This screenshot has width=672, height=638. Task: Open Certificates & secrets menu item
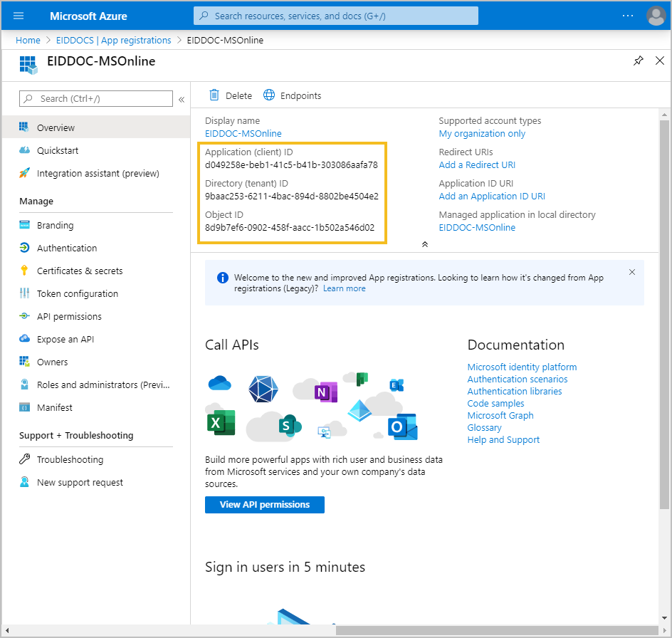pyautogui.click(x=80, y=271)
